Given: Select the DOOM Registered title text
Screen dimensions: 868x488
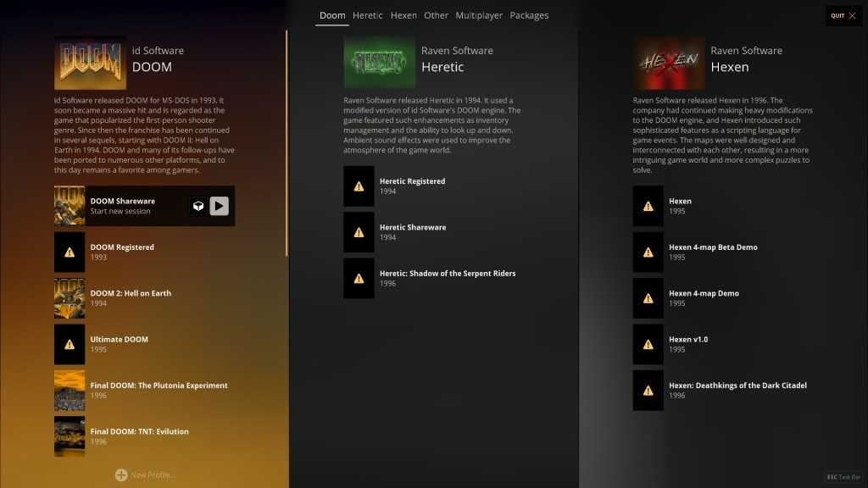Looking at the screenshot, I should [122, 247].
